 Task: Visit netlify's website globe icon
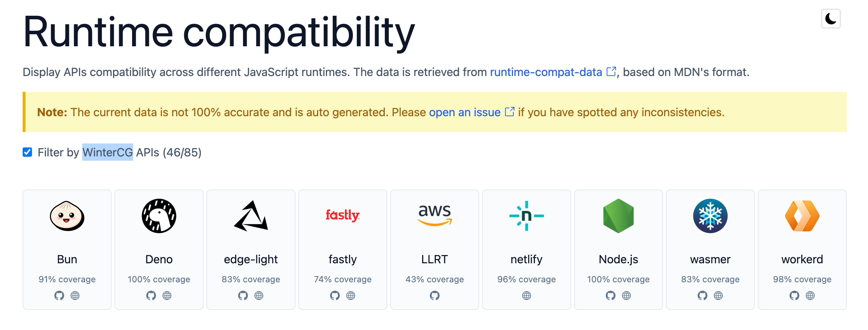coord(527,296)
